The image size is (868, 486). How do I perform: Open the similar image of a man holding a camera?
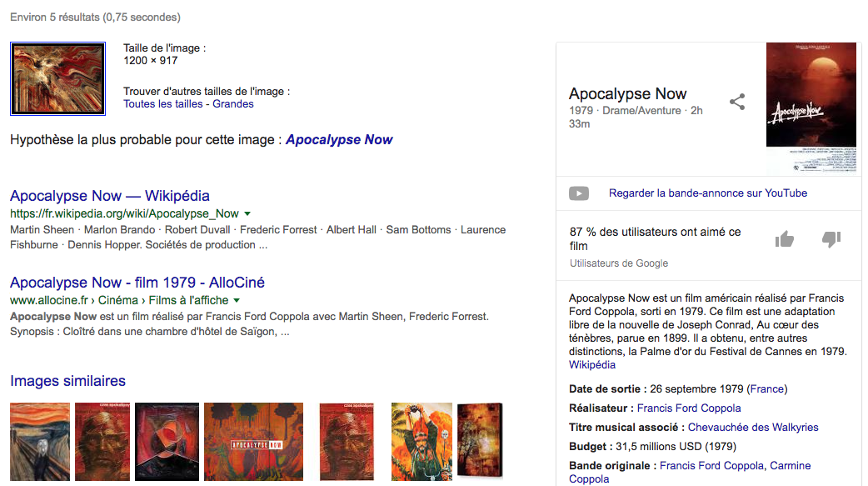click(422, 442)
